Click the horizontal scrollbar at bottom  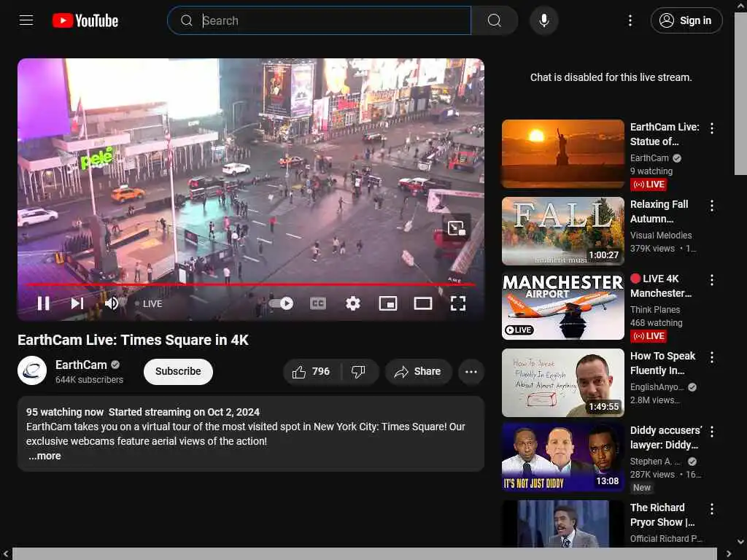[x=365, y=554]
